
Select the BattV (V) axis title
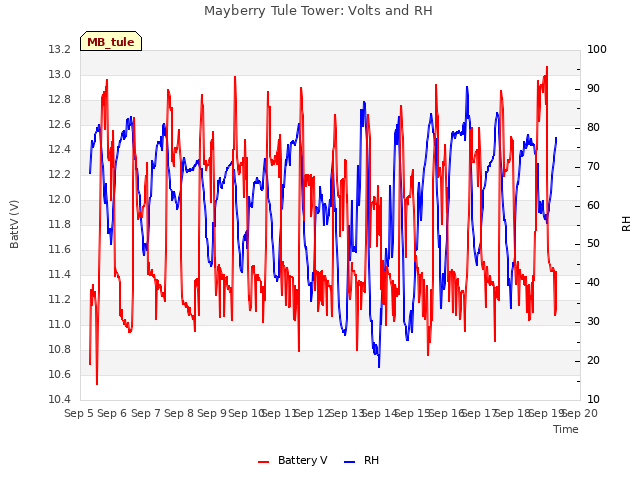(x=14, y=224)
